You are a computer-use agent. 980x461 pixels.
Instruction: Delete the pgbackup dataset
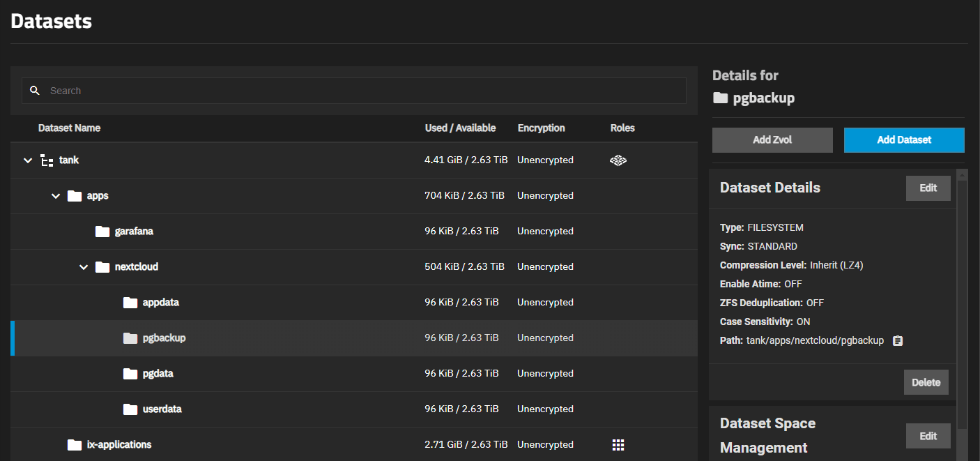[x=926, y=381]
